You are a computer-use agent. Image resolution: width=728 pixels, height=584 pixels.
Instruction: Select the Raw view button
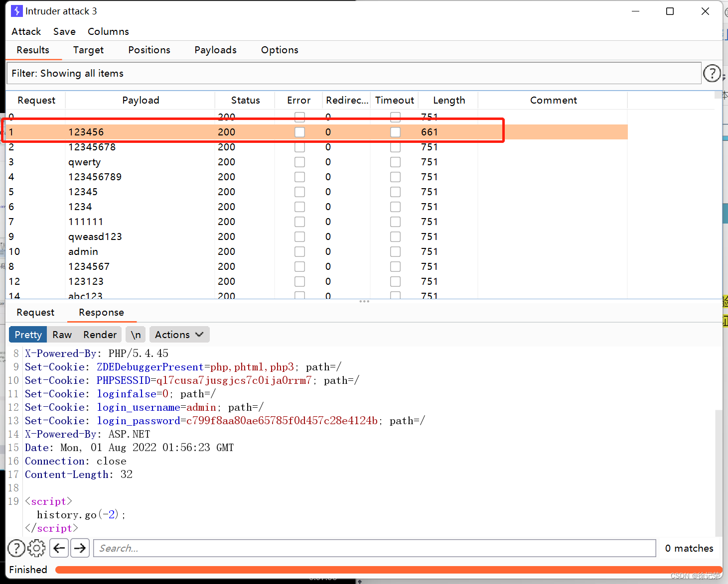click(62, 335)
